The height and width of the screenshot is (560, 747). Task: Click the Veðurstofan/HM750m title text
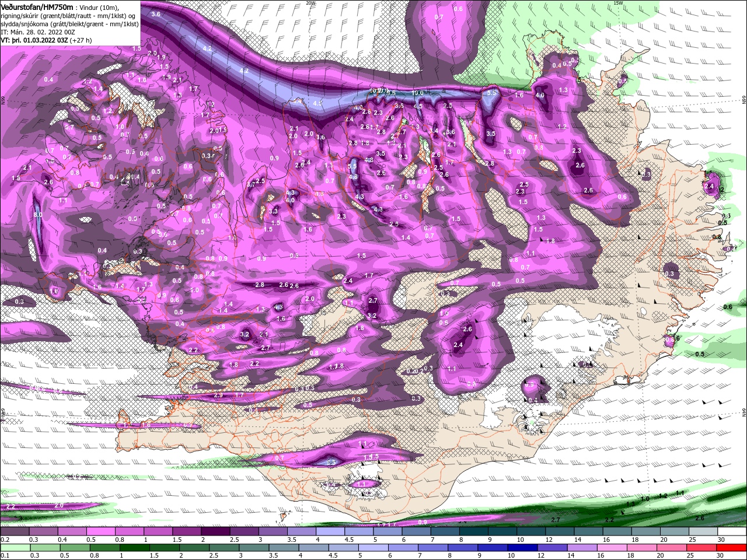click(x=37, y=7)
